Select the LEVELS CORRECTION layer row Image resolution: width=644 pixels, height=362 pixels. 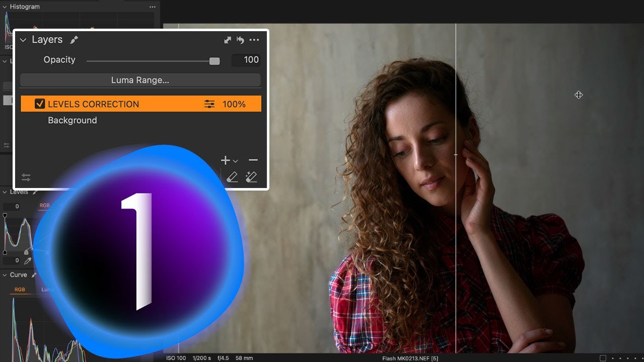tap(141, 104)
